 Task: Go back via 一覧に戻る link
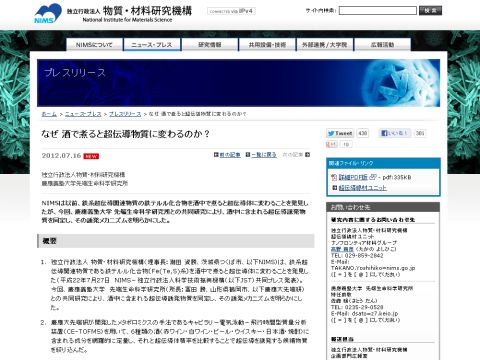click(264, 155)
